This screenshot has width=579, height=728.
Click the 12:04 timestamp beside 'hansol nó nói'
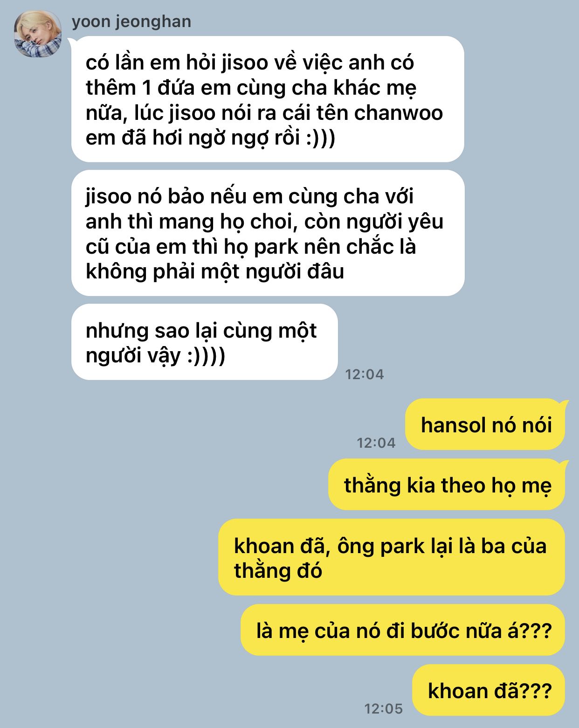[376, 443]
